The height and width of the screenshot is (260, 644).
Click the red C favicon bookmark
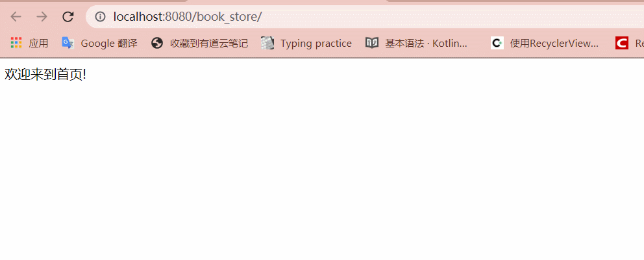622,43
